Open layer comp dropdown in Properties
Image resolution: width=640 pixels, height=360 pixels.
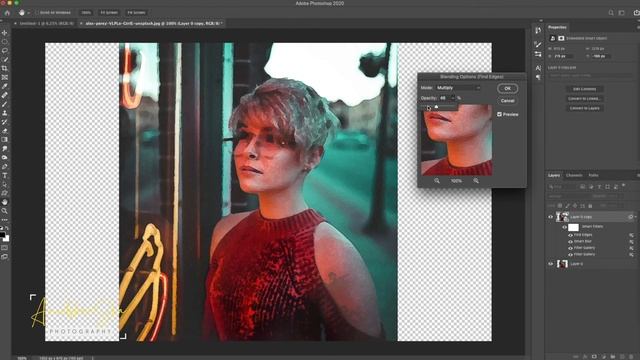pyautogui.click(x=590, y=76)
